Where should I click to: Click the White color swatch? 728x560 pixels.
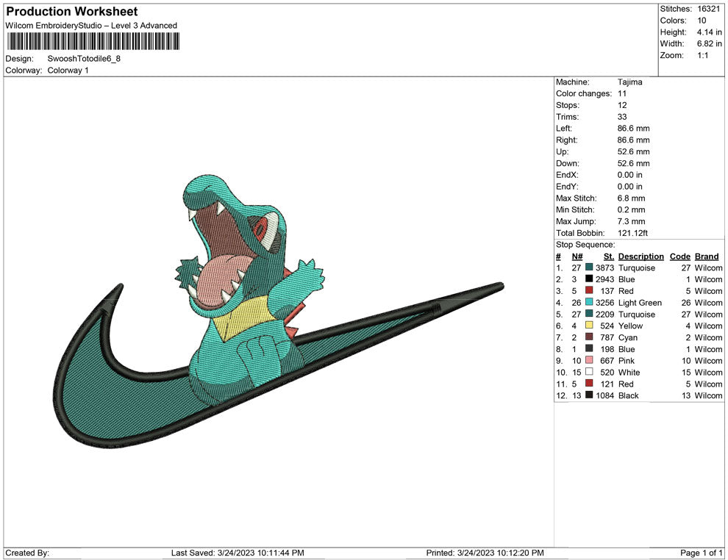click(x=589, y=372)
